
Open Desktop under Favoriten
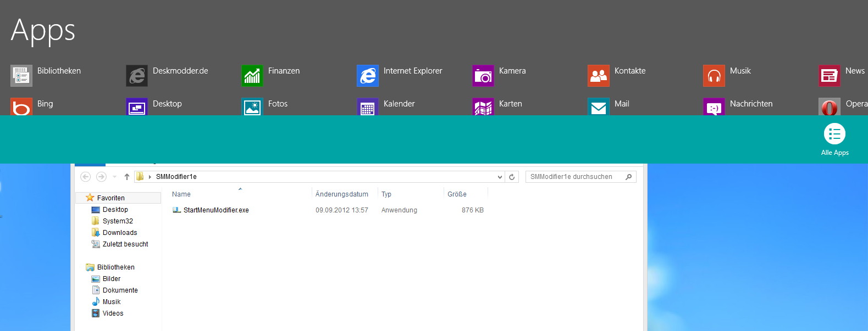coord(115,210)
